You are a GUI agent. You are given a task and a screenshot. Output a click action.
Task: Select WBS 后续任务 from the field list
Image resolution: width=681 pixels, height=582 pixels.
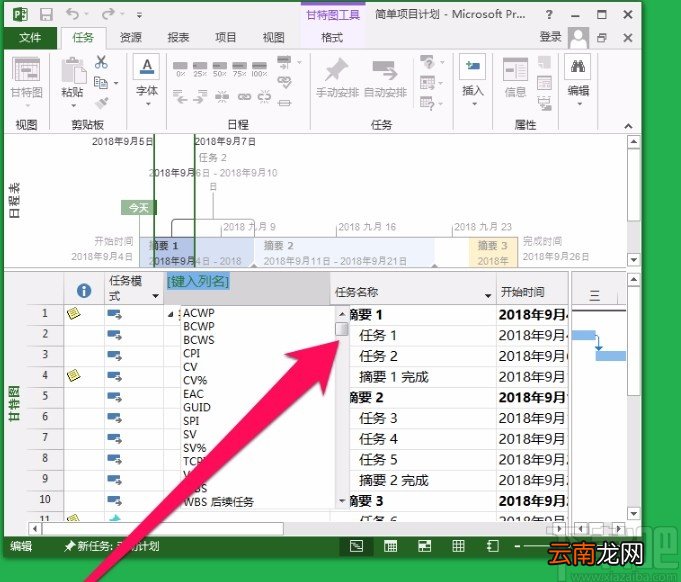[218, 502]
